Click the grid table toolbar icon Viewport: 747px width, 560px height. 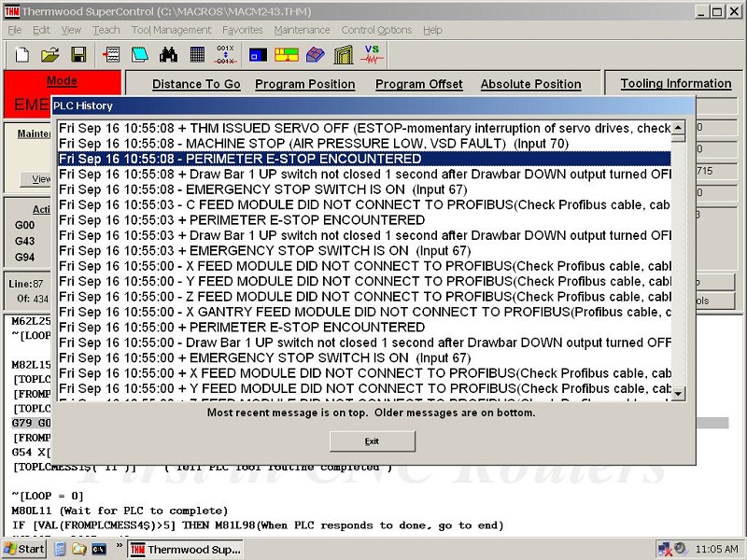(x=197, y=54)
